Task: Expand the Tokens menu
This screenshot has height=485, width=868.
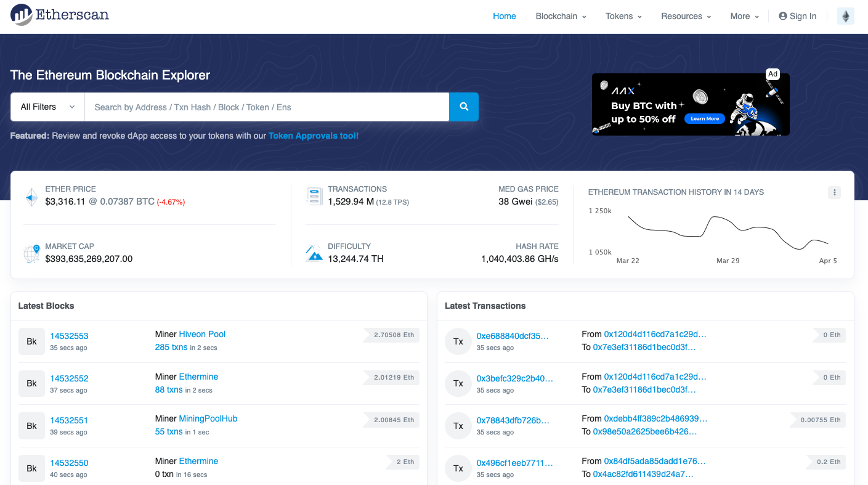Action: [x=623, y=16]
